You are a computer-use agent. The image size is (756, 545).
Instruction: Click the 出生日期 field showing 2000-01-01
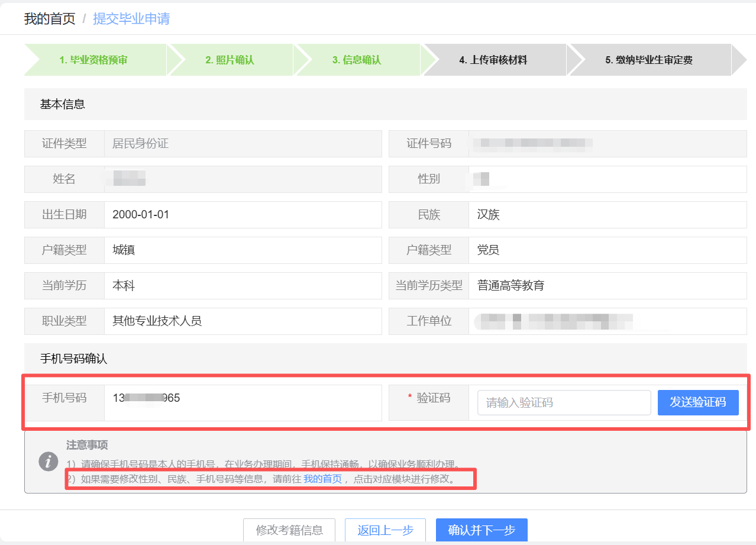click(x=243, y=215)
